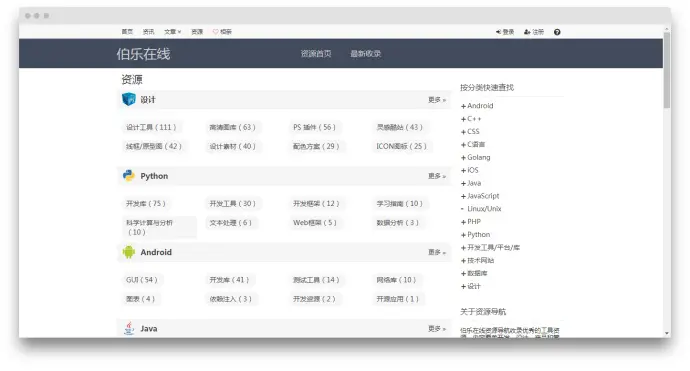Open the 文本处理 (6) tag

[231, 223]
